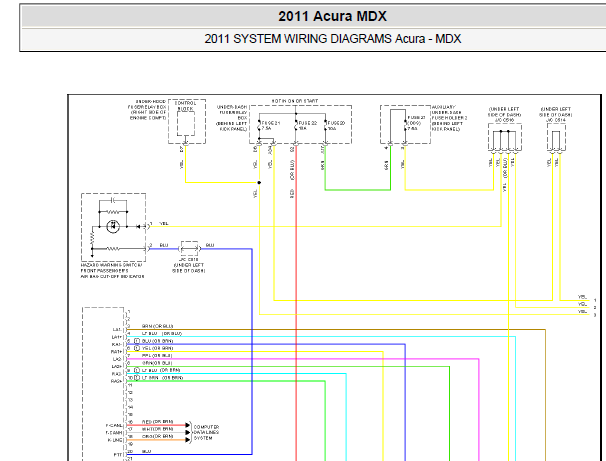Screen dimensions: 606x461
Task: Click the "ORG (OR BRN)" pin 18 wire label
Action: coord(157,436)
